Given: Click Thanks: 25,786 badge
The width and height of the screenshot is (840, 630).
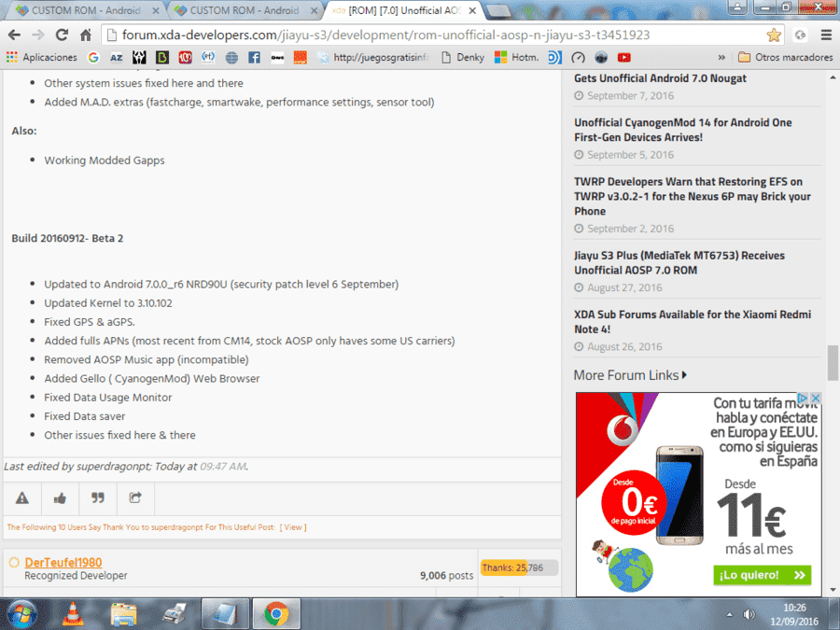Looking at the screenshot, I should pos(519,567).
